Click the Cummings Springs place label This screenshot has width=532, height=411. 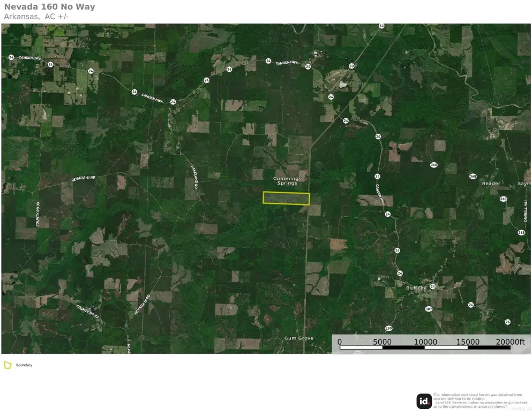(x=287, y=181)
